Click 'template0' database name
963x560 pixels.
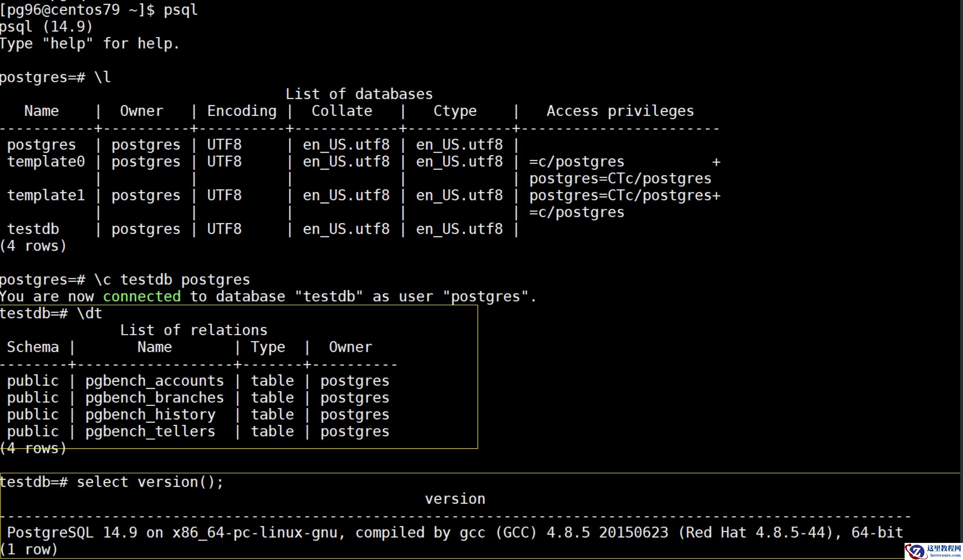[46, 162]
